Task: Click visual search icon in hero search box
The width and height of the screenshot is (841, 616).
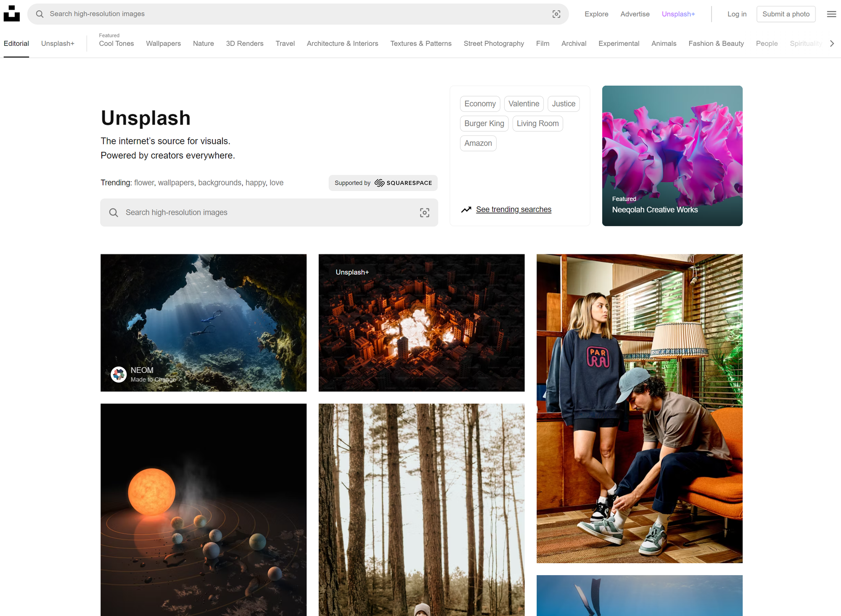Action: 424,213
